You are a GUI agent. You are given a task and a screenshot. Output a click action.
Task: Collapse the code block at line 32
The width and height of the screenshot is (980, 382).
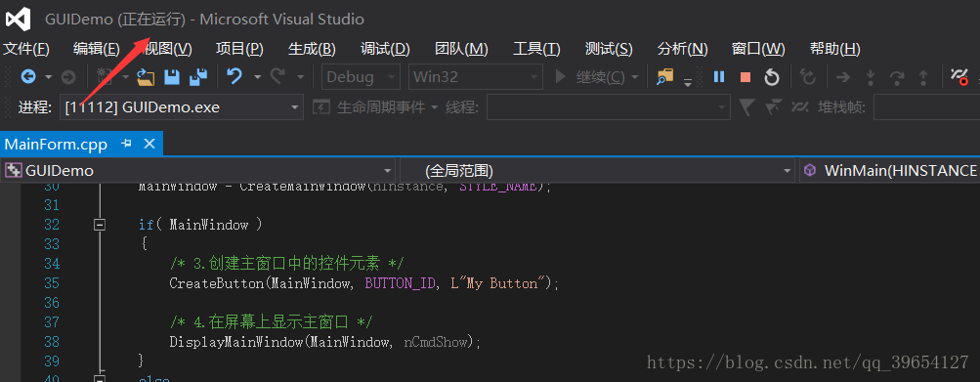pyautogui.click(x=99, y=225)
